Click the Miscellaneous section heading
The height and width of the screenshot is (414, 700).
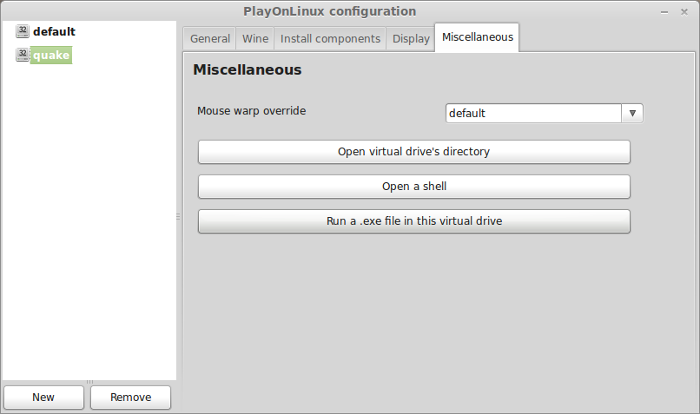247,70
